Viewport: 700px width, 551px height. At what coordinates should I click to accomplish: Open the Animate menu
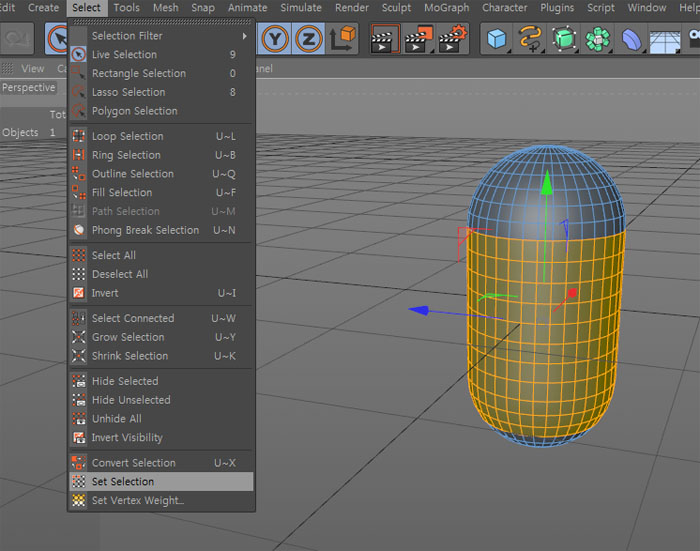point(247,8)
